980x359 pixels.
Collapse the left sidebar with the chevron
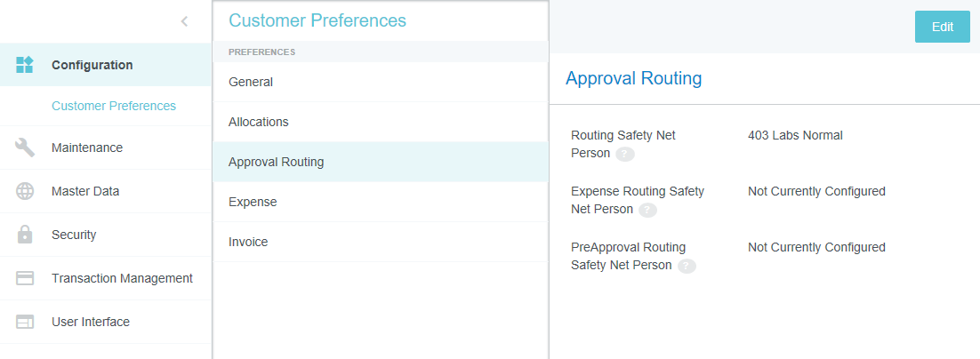[184, 21]
